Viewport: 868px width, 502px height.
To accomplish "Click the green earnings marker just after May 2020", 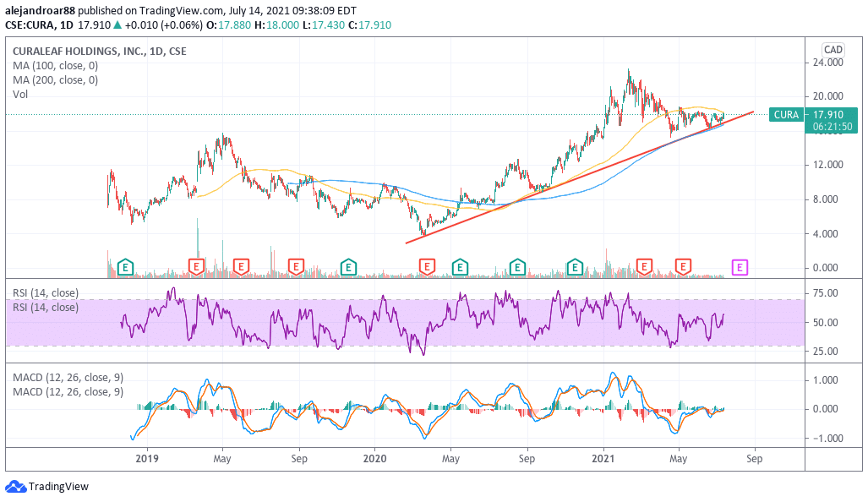I will [460, 268].
